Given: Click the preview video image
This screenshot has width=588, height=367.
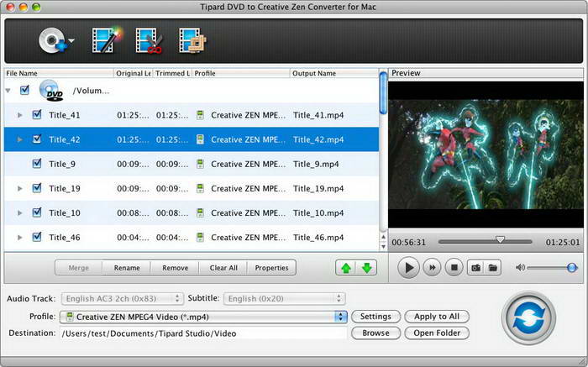Looking at the screenshot, I should click(486, 154).
